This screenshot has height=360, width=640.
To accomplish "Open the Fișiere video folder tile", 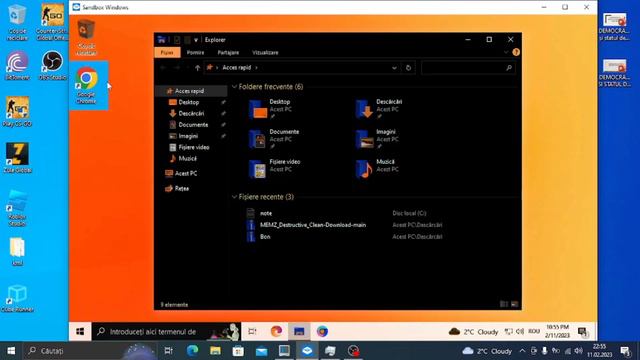I will click(x=276, y=169).
